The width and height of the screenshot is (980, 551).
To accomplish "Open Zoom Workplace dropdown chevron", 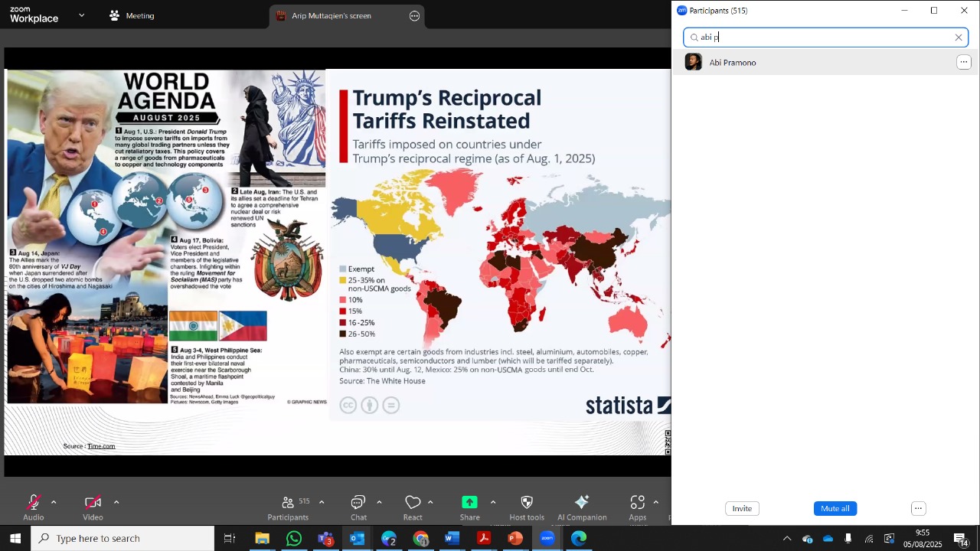I will pos(82,15).
